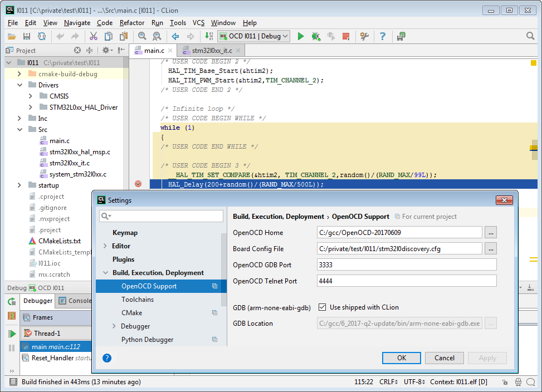This screenshot has height=392, width=542.
Task: Click collapse all icon in Project panel
Action: tap(90, 51)
